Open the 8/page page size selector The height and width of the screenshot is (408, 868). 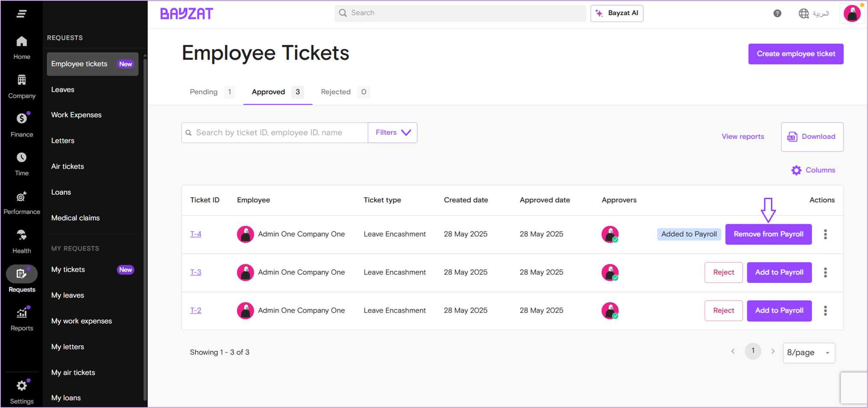coord(808,352)
